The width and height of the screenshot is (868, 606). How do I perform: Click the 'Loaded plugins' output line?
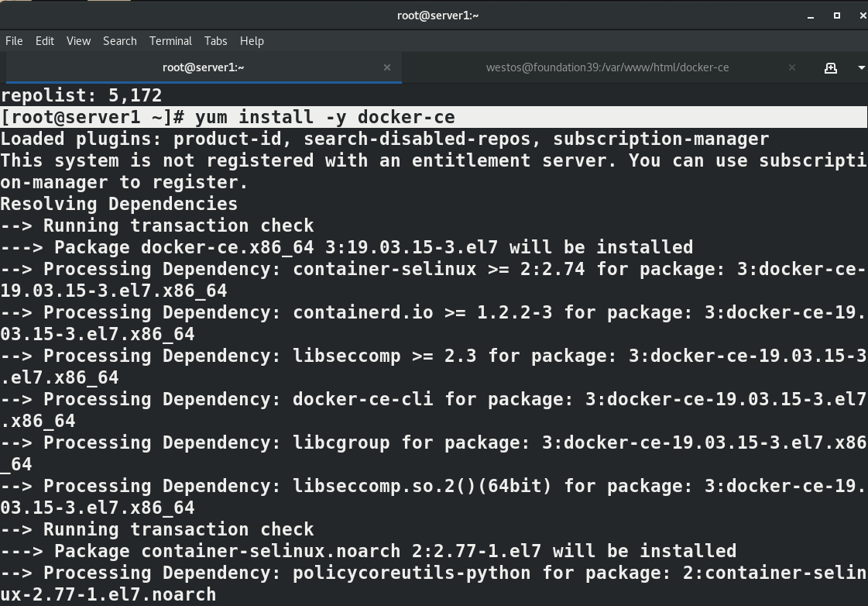[x=385, y=139]
